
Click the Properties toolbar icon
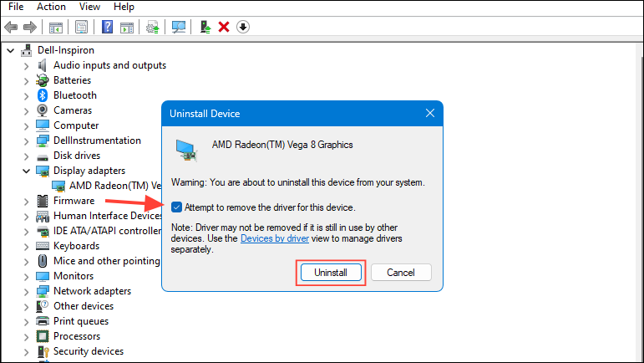tap(81, 27)
